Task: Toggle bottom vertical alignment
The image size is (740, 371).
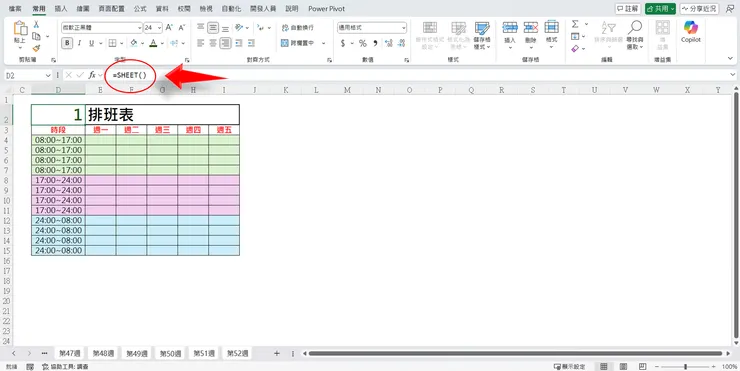Action: [226, 28]
